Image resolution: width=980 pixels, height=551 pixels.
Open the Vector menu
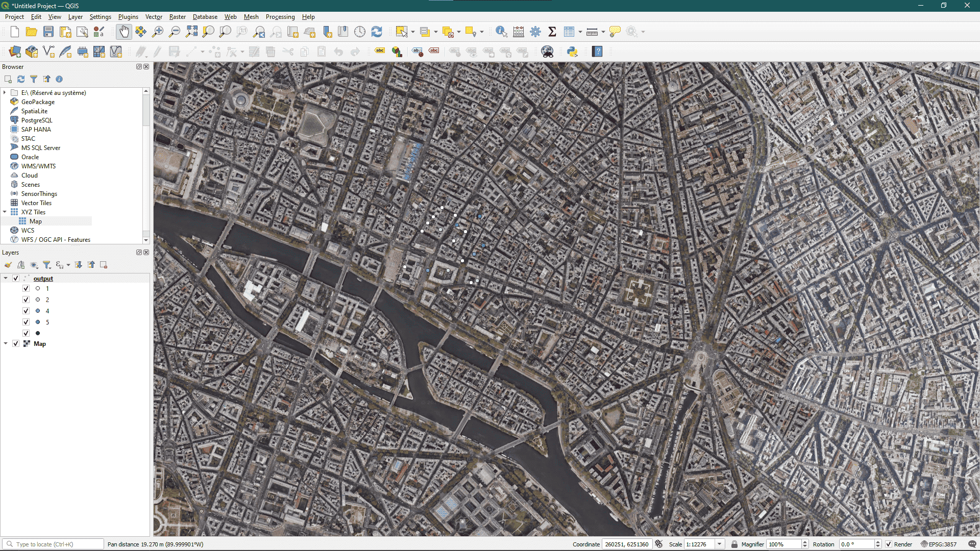(x=154, y=17)
